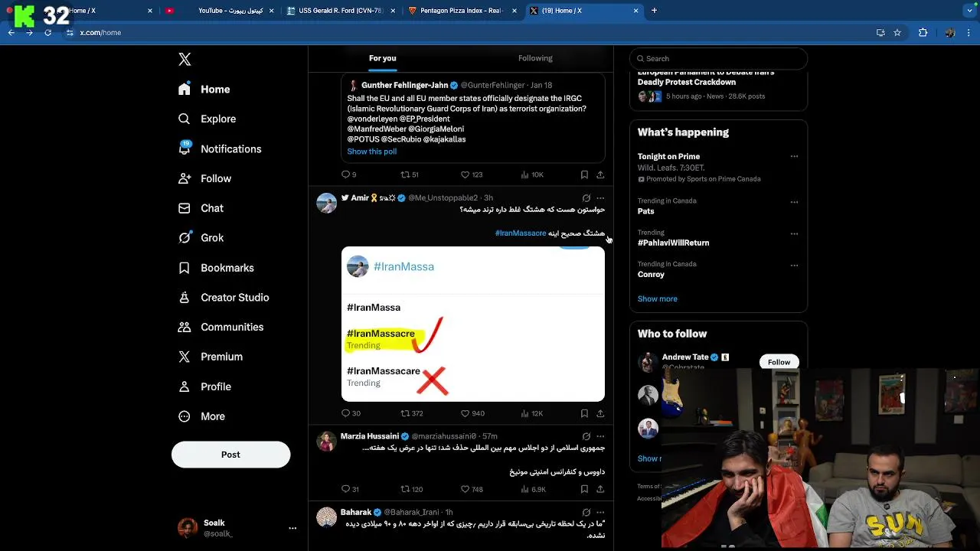Bookmark this page with star icon
This screenshot has height=551, width=980.
coord(897,33)
